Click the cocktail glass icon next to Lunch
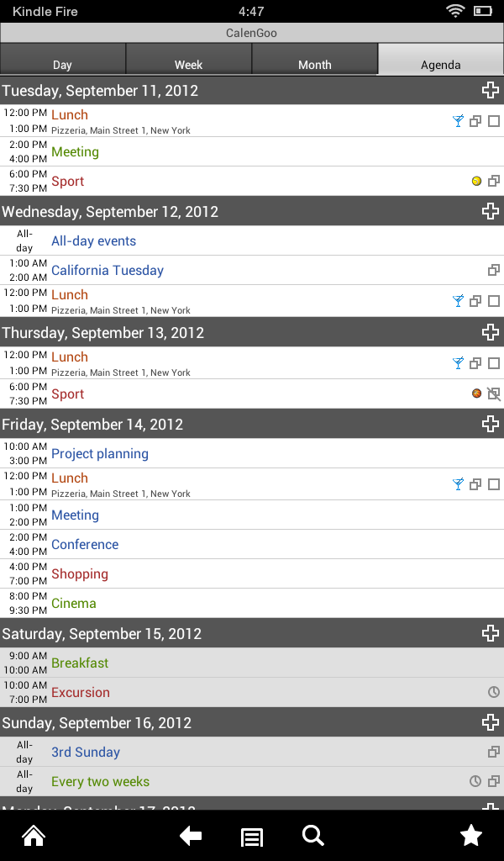 pyautogui.click(x=458, y=120)
